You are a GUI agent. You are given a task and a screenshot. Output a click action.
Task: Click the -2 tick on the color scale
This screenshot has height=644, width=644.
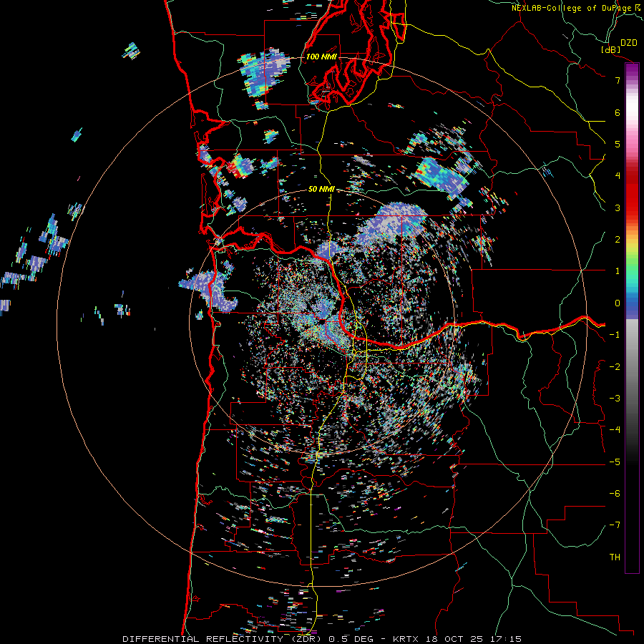pos(615,367)
